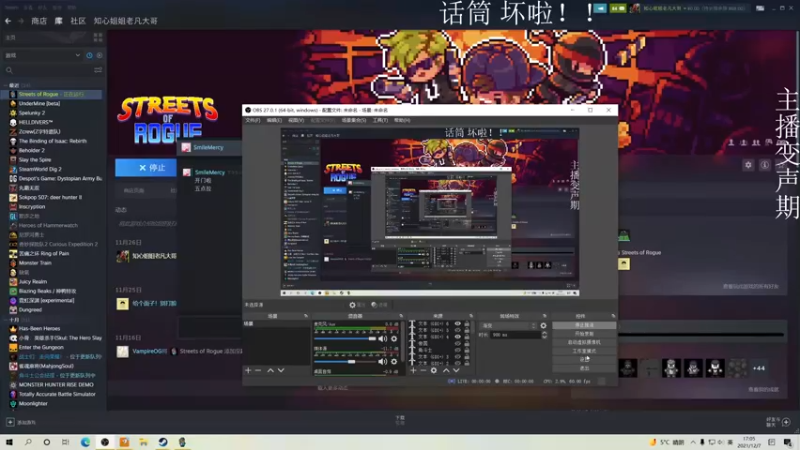Viewport: 800px width, 450px height.
Task: Select Moonlighter in the library list
Action: coord(33,404)
